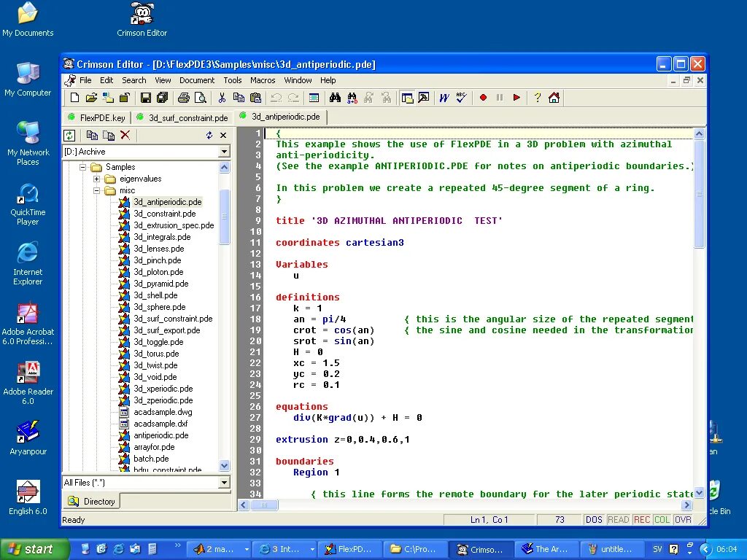Play the recorded macro

click(516, 98)
